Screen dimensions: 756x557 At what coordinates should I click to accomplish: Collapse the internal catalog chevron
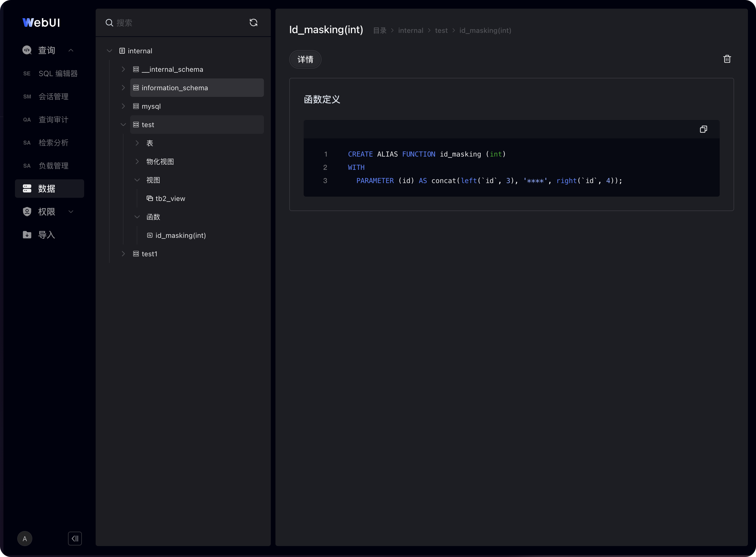click(x=109, y=51)
